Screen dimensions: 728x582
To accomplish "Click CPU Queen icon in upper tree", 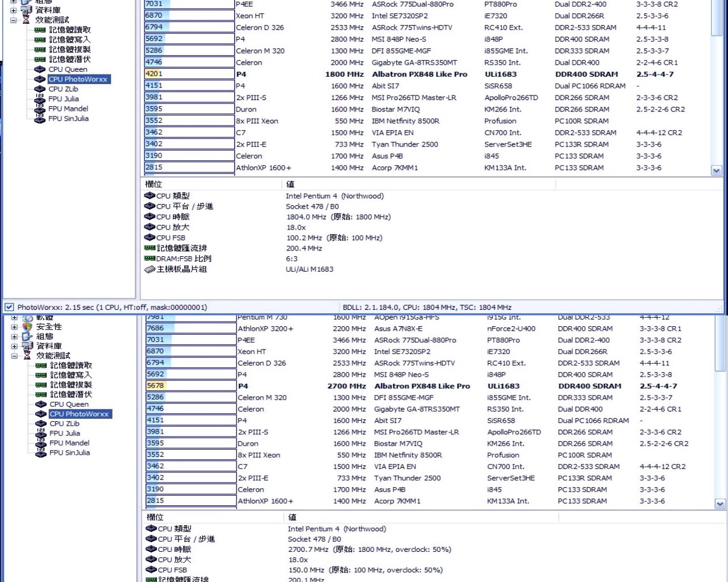I will pos(40,69).
